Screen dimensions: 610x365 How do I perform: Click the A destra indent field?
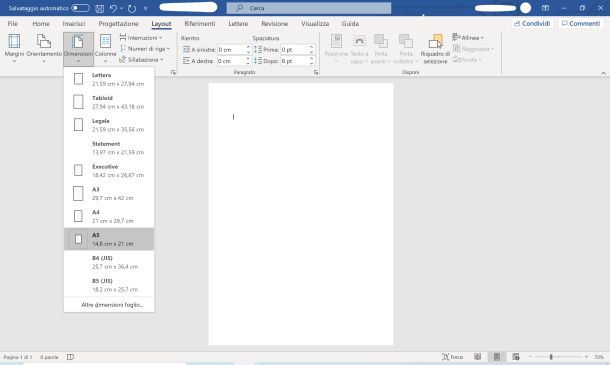231,61
